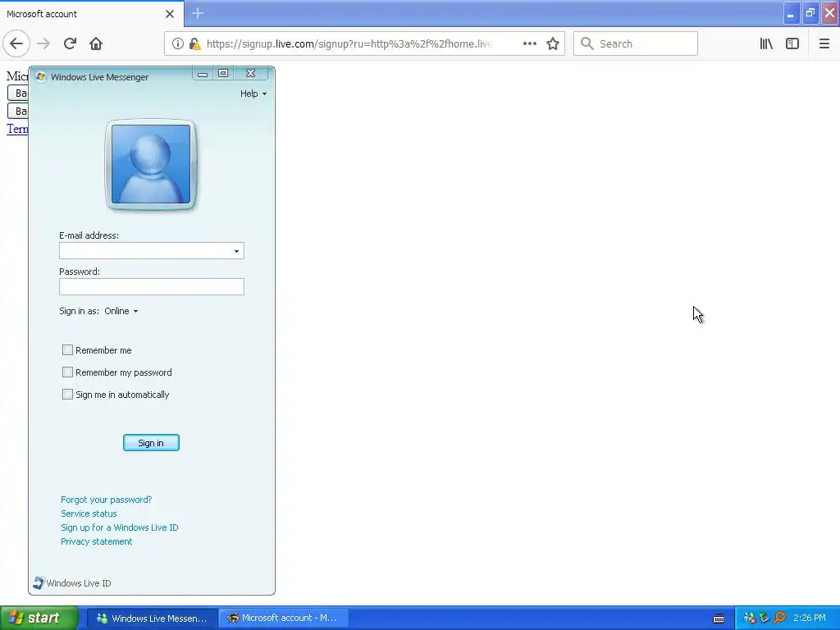The height and width of the screenshot is (630, 840).
Task: Switch to Microsoft account taskbar item
Action: point(284,619)
